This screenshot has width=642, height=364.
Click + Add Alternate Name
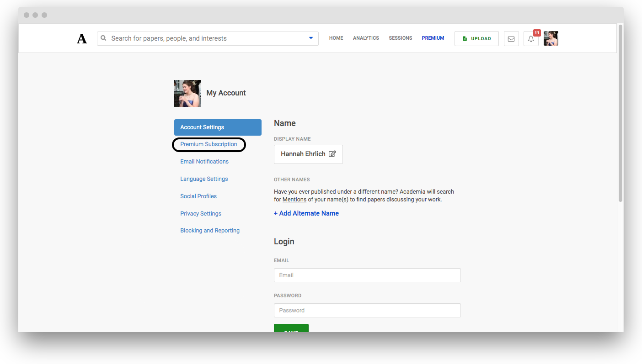tap(306, 213)
